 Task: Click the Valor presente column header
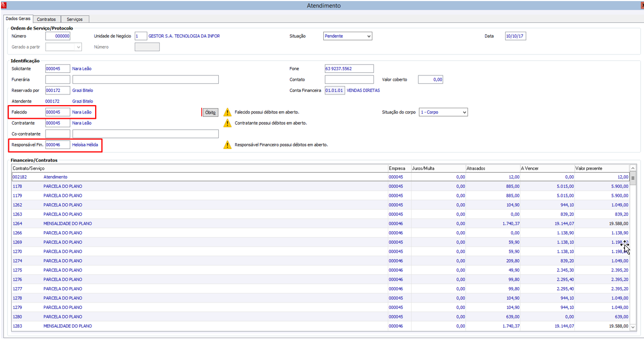pos(601,168)
